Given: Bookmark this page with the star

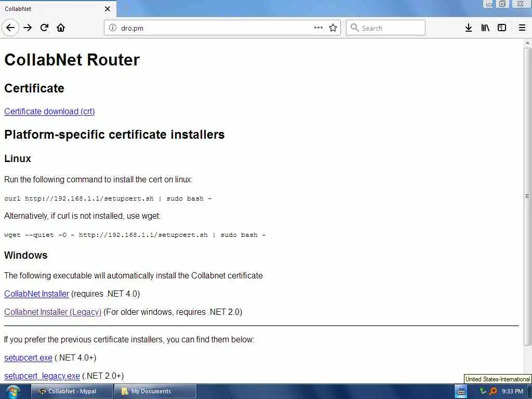Looking at the screenshot, I should (333, 28).
